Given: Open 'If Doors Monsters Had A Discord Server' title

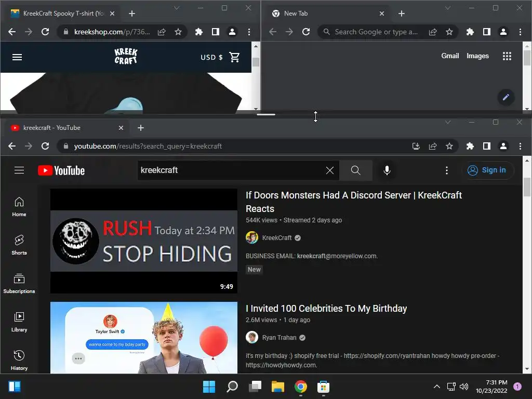Looking at the screenshot, I should click(x=353, y=202).
